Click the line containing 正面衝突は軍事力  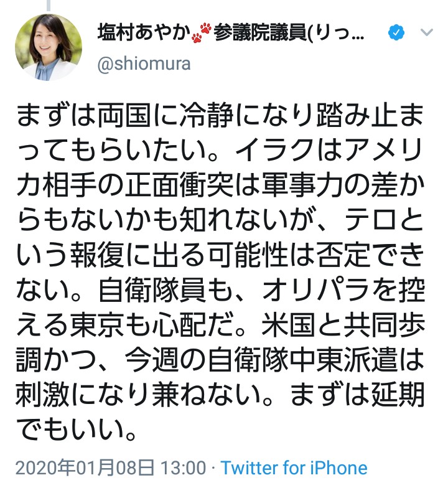220,185
